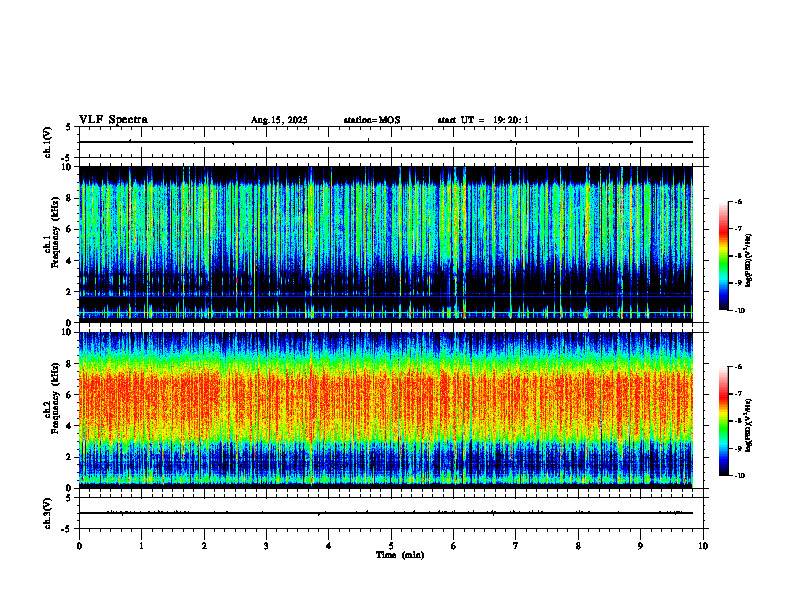
Task: Click the ch.2 spectrogram panel
Action: pyautogui.click(x=386, y=410)
